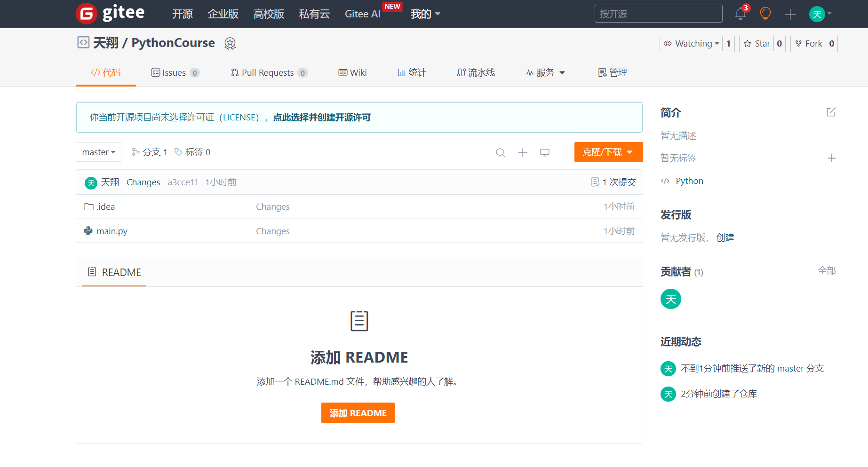Click the plus icon in the top navigation bar
This screenshot has height=467, width=868.
[x=790, y=14]
